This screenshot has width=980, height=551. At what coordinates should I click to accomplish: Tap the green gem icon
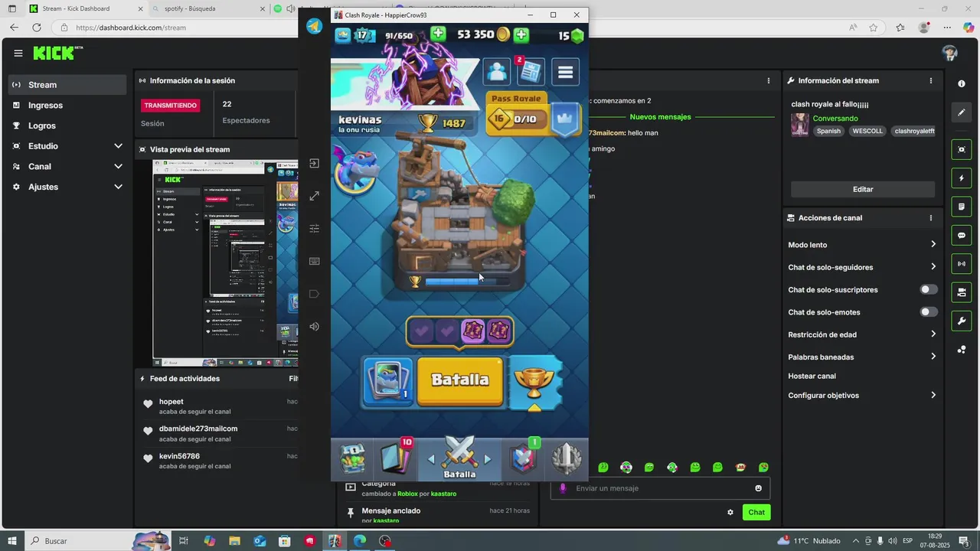577,35
